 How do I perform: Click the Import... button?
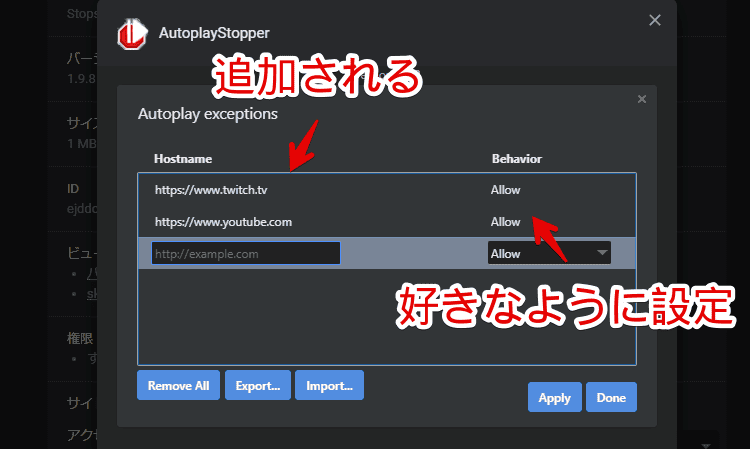tap(330, 385)
